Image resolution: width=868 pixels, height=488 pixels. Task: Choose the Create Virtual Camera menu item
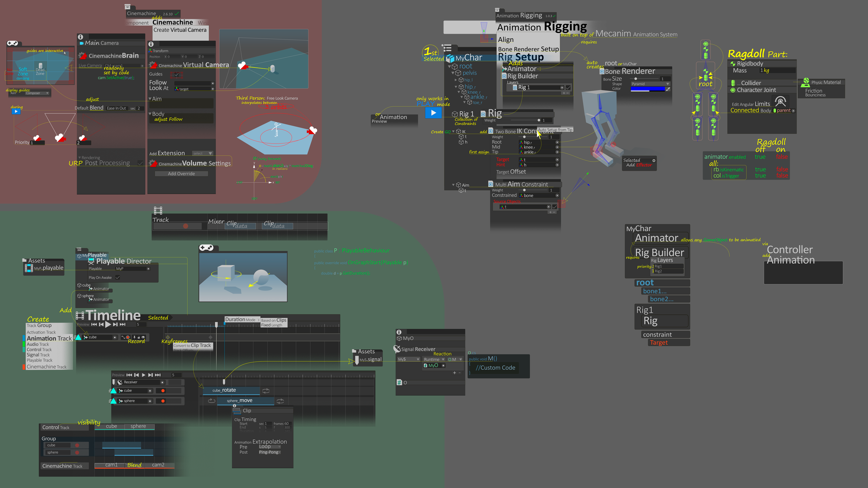coord(180,30)
